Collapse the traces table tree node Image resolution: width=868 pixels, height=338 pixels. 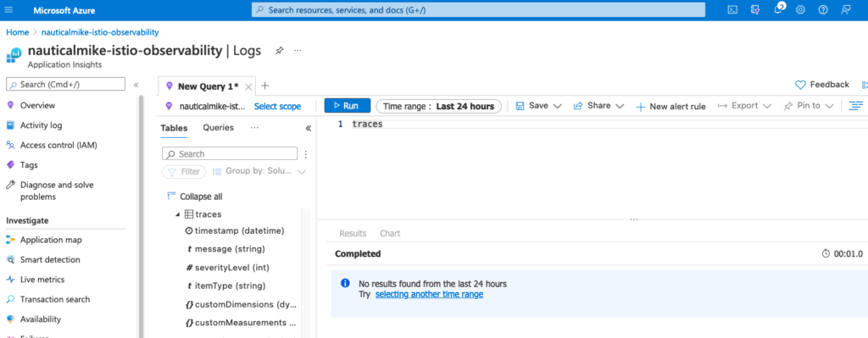coord(178,214)
